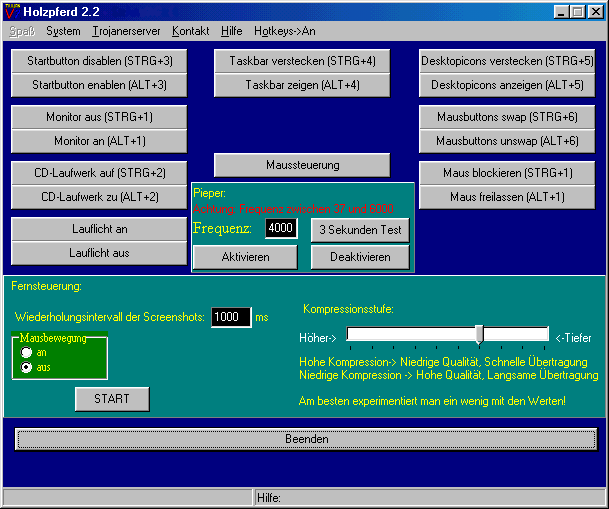Viewport: 609px width, 509px height.
Task: Open the Maussteuerung button
Action: [x=302, y=165]
